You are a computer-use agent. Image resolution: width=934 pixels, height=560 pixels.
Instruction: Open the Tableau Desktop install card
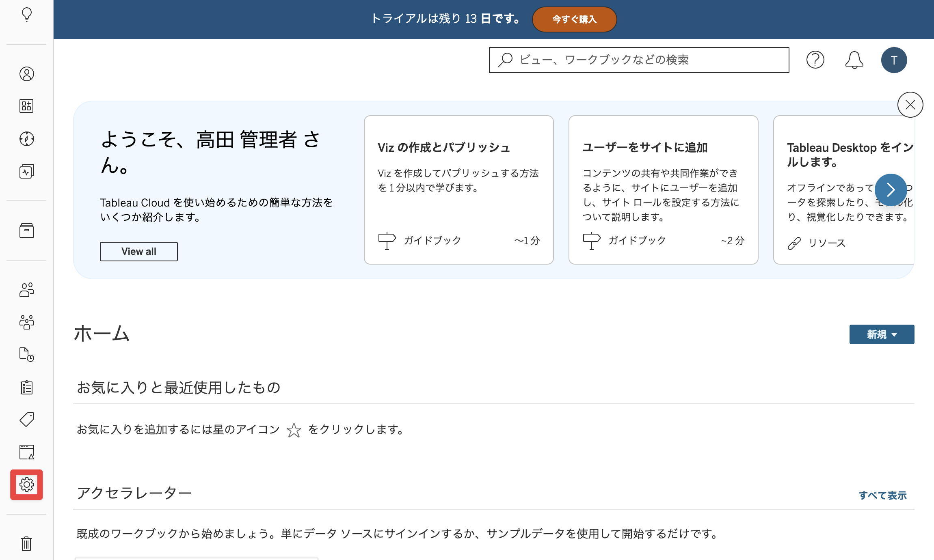coord(844,190)
